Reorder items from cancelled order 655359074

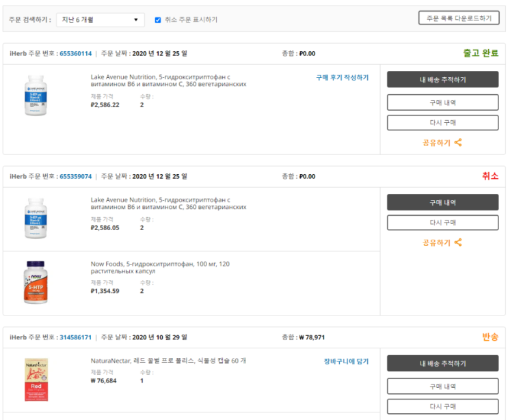coord(442,223)
